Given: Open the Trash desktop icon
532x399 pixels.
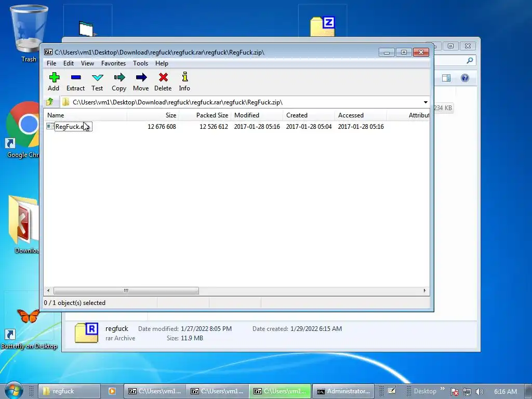Looking at the screenshot, I should coord(29,33).
